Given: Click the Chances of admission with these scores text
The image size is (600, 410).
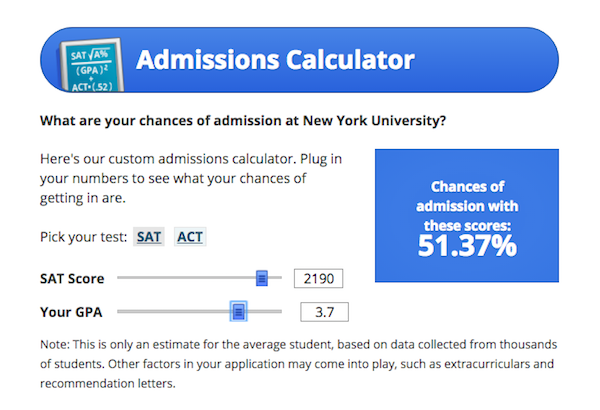Looking at the screenshot, I should (467, 206).
